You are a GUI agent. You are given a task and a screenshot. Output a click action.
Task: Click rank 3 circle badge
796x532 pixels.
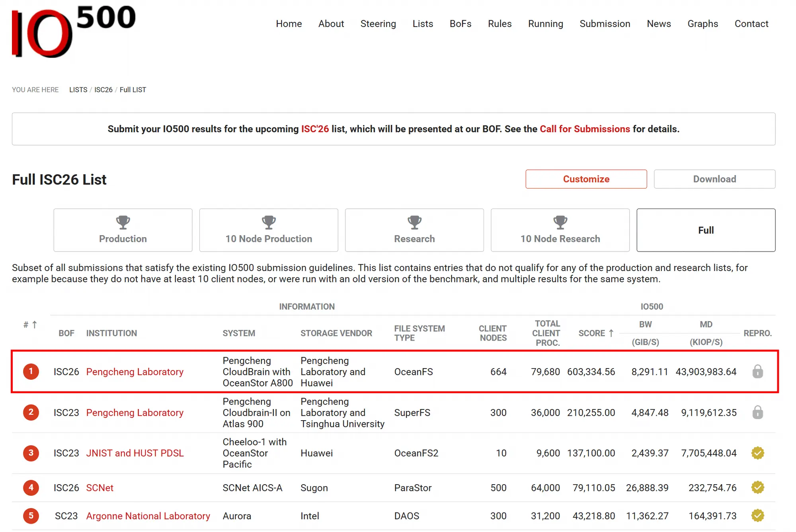(31, 453)
